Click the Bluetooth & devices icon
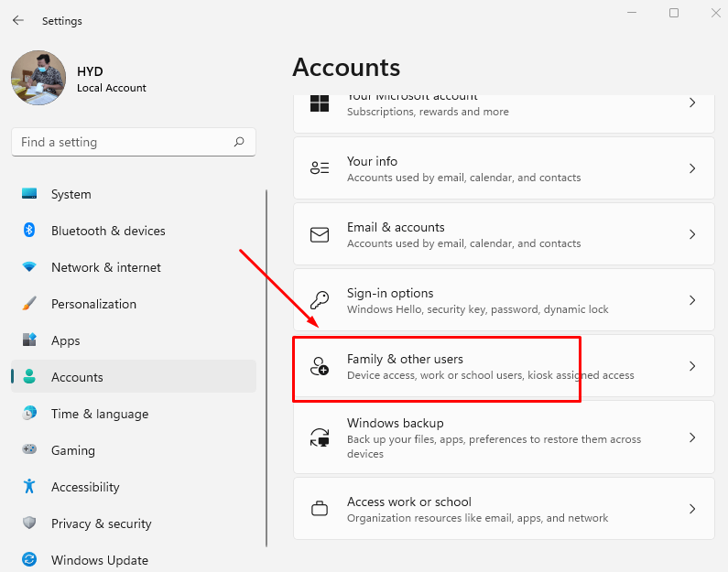This screenshot has height=572, width=728. [x=29, y=231]
